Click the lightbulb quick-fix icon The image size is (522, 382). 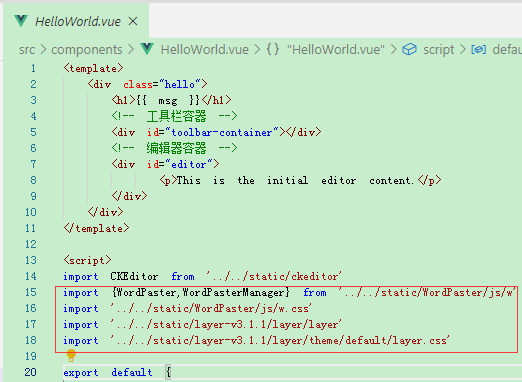click(x=71, y=355)
